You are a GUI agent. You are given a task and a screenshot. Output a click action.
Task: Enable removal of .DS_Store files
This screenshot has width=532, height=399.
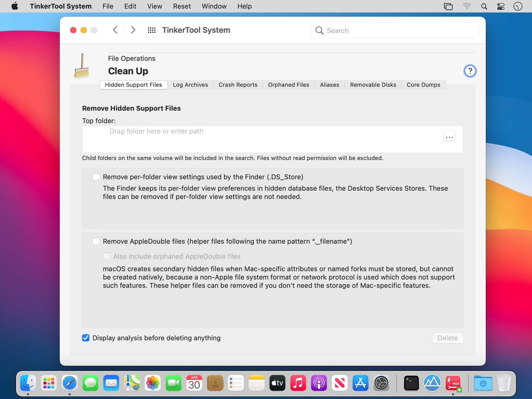[x=96, y=177]
